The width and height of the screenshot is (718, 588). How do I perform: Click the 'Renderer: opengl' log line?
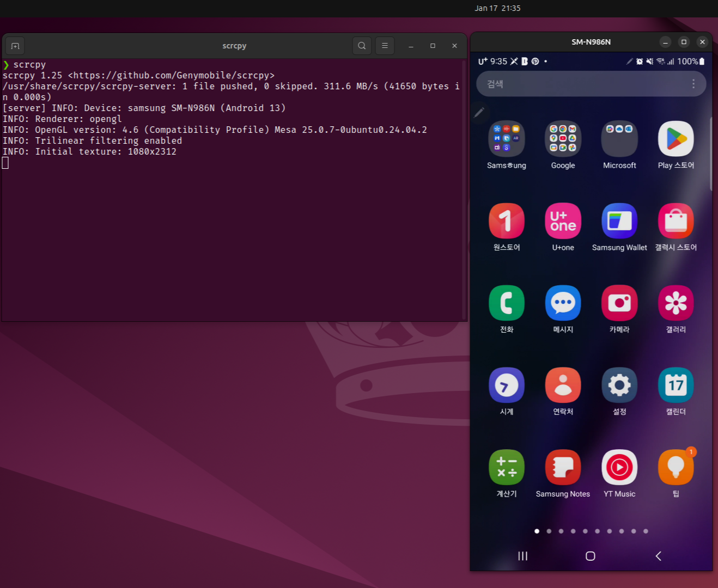62,119
